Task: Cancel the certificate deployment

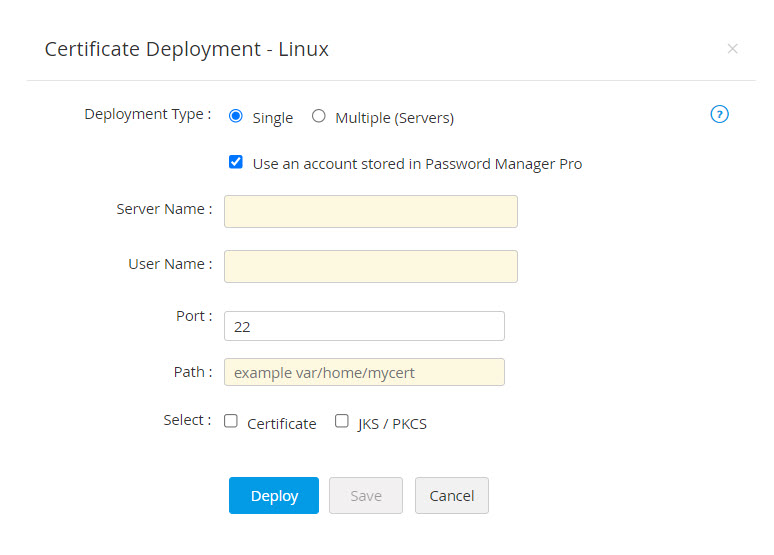Action: click(451, 496)
